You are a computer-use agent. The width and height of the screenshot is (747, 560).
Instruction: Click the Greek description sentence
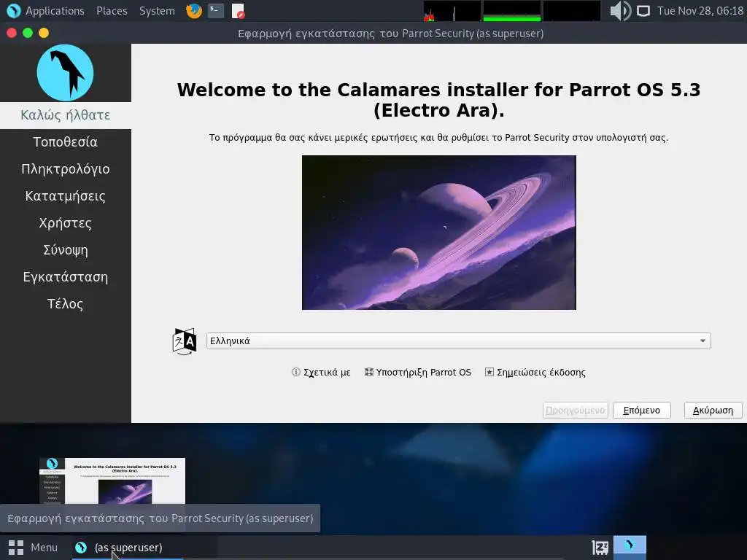coord(438,138)
